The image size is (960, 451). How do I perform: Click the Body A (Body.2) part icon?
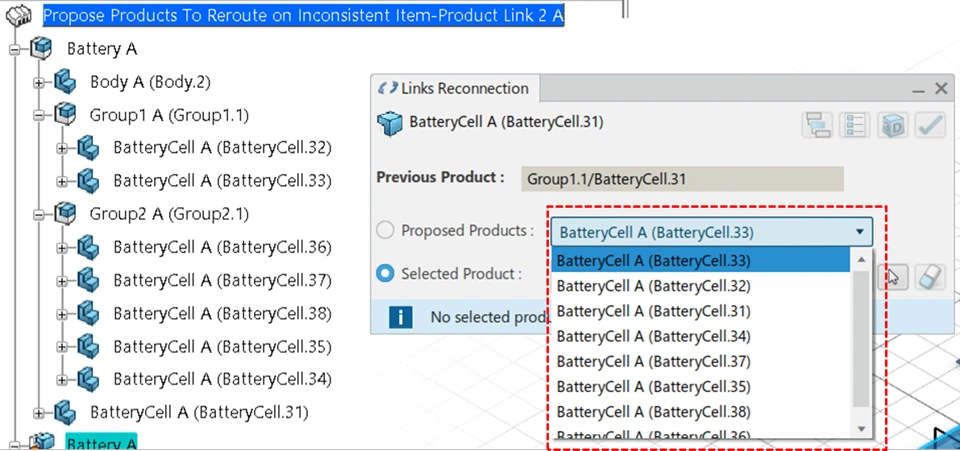[x=66, y=82]
